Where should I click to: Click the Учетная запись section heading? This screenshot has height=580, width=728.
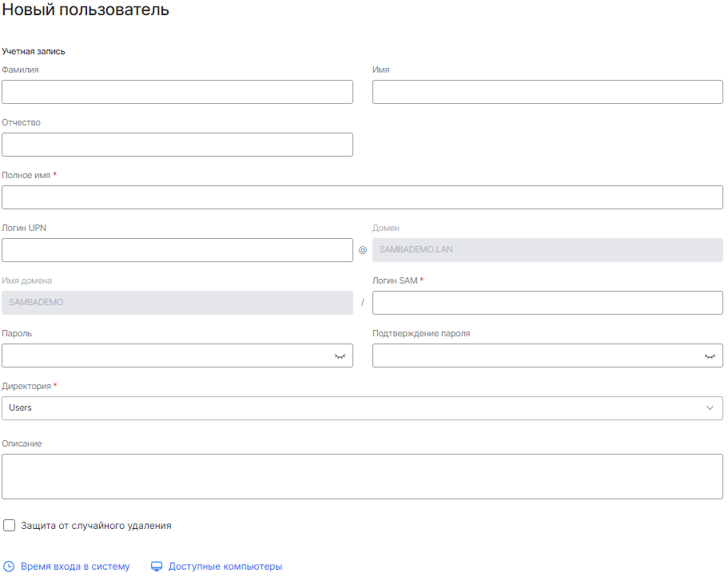[x=33, y=51]
